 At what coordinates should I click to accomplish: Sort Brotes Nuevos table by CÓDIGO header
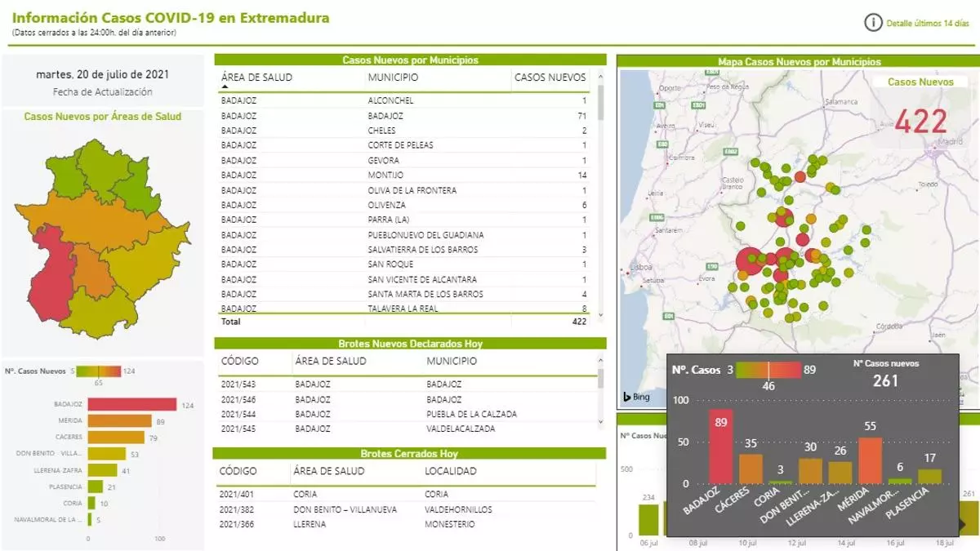click(x=240, y=360)
